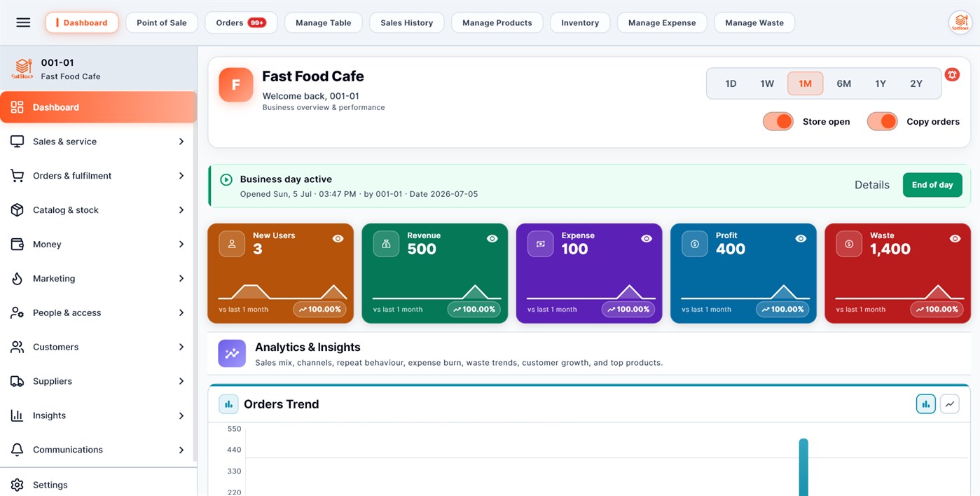Expand Customers section chevron
Screen dimensions: 980x496
181,347
